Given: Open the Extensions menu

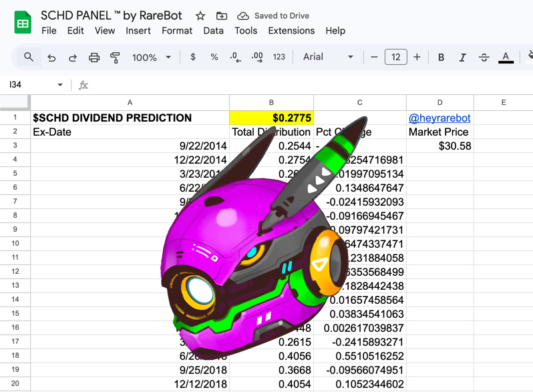Looking at the screenshot, I should [291, 31].
